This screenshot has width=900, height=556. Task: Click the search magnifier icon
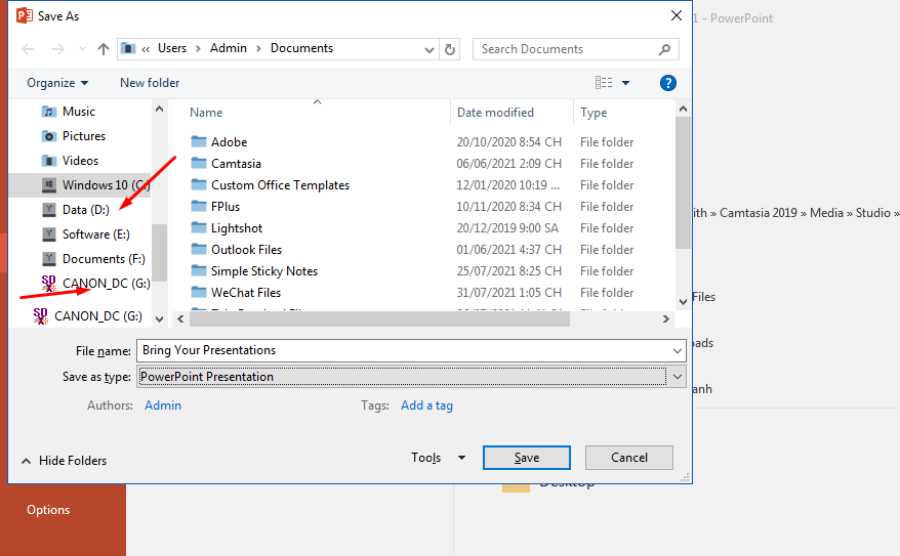click(665, 49)
